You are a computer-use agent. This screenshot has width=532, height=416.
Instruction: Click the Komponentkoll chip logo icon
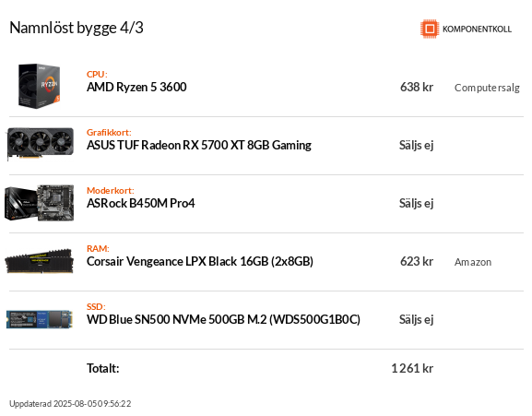click(x=430, y=29)
